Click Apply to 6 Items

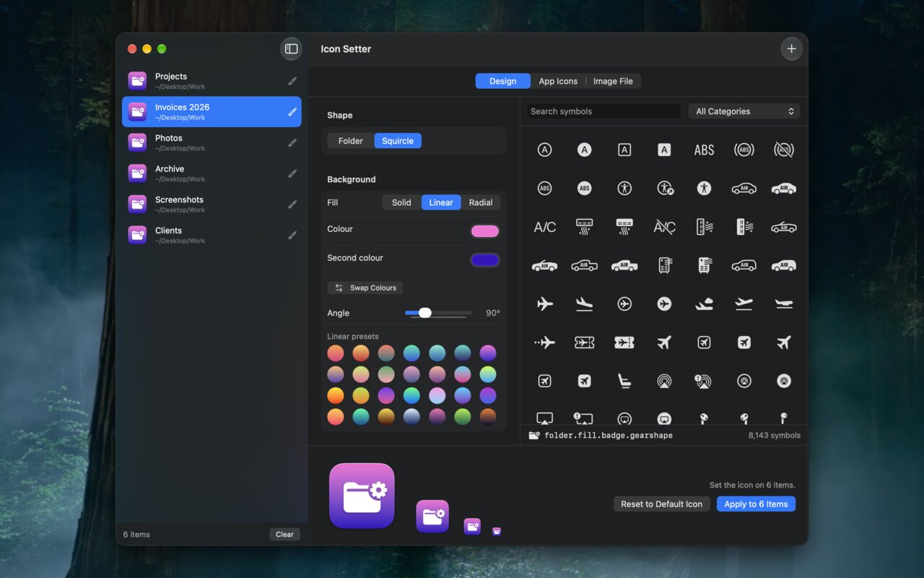tap(756, 504)
